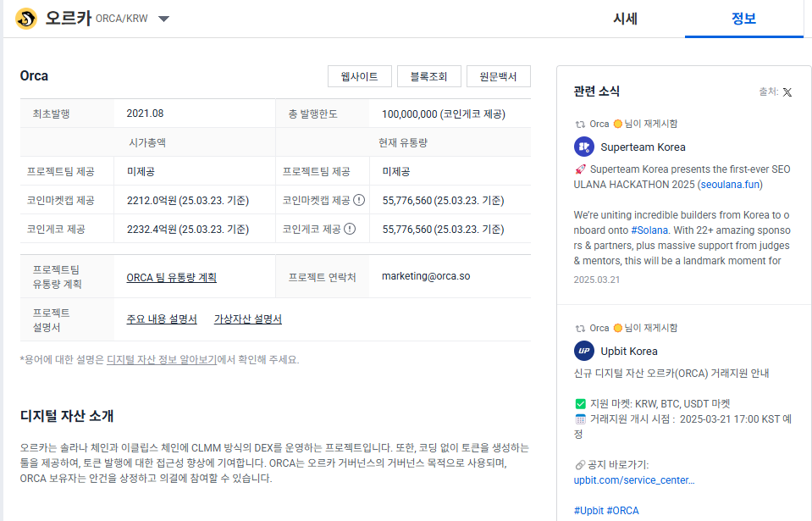Image resolution: width=812 pixels, height=521 pixels.
Task: Click the Orca coin logo in the header
Action: (25, 18)
